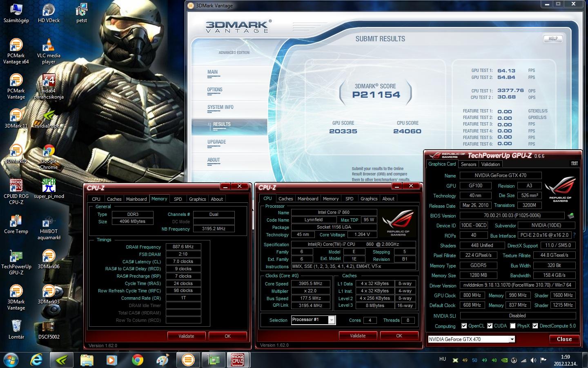Open the volume speaker tray icon

pos(533,360)
